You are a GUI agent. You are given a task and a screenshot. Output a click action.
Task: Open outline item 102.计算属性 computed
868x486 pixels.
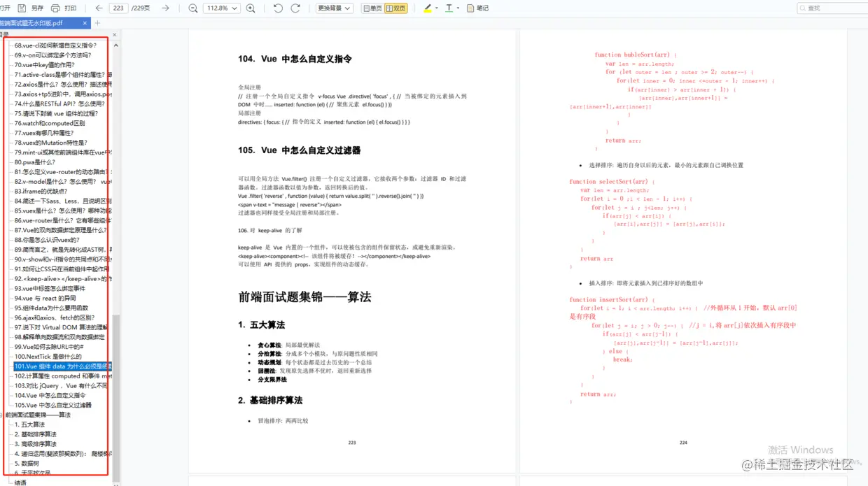pos(62,376)
